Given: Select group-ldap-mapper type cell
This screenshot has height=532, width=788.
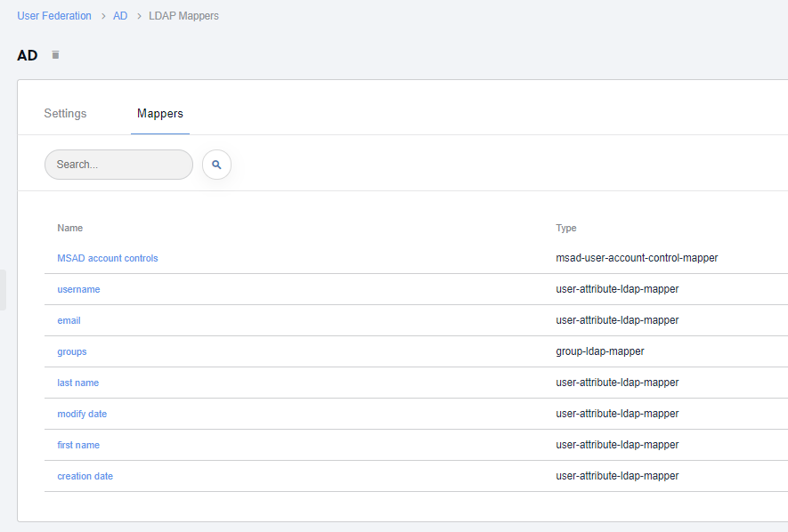Looking at the screenshot, I should pos(600,351).
